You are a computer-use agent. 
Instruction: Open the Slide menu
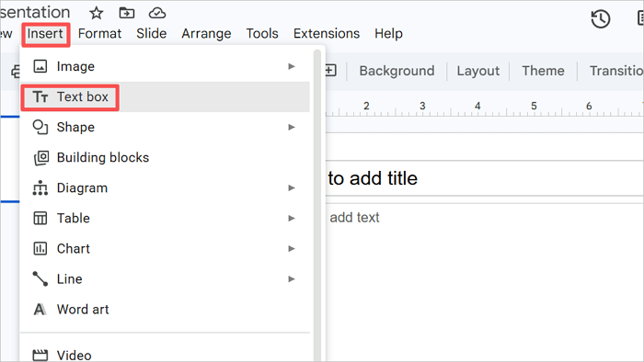pyautogui.click(x=152, y=34)
